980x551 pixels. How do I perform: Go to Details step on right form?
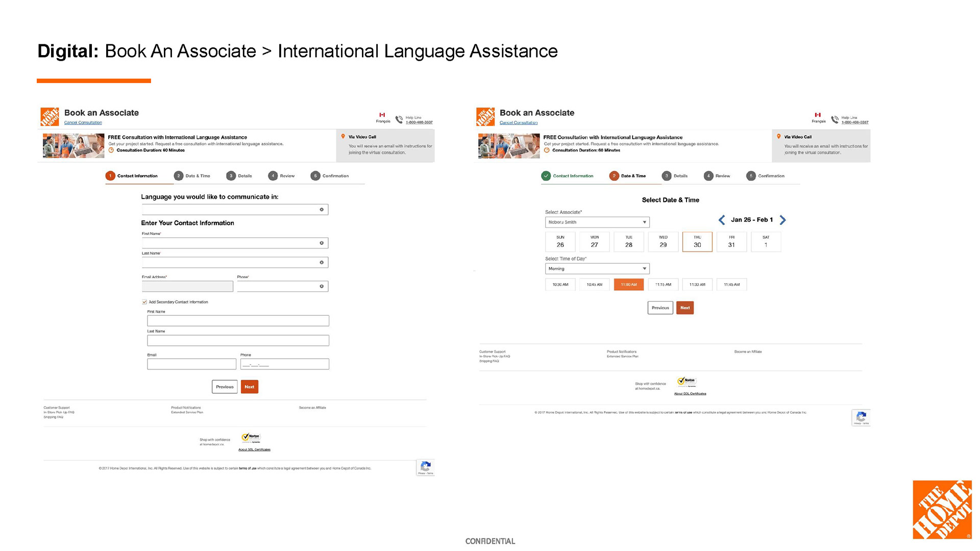click(x=675, y=176)
